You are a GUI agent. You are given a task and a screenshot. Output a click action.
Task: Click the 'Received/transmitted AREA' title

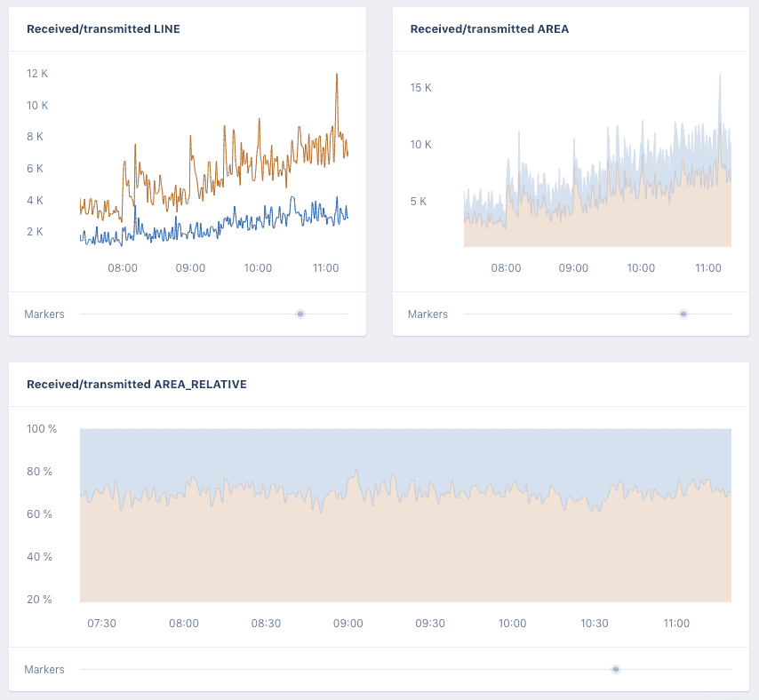(490, 29)
